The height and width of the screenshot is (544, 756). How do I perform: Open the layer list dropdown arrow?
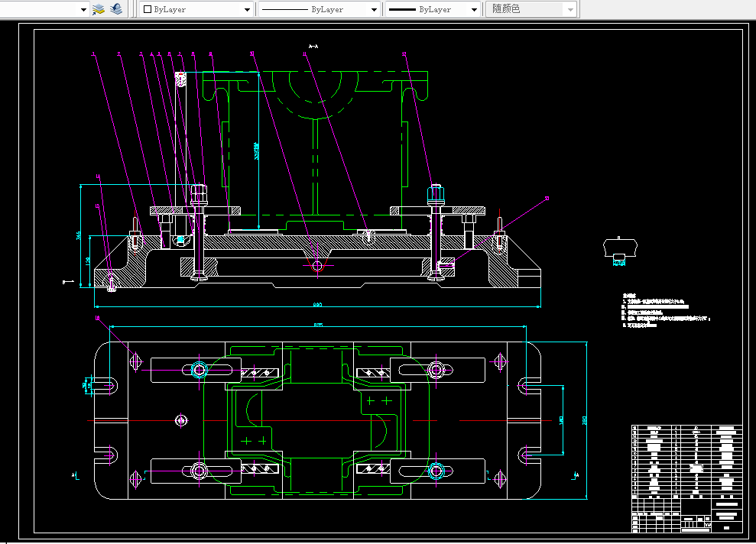point(83,10)
